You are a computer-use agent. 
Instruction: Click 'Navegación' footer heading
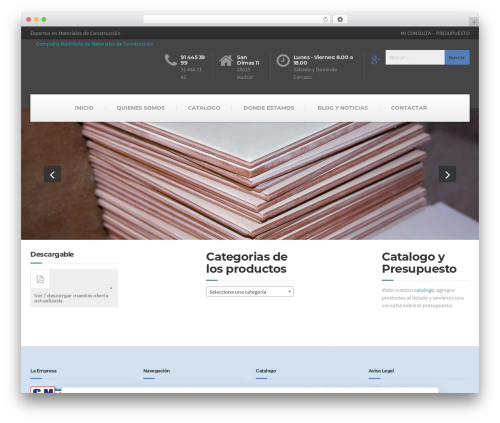click(156, 371)
